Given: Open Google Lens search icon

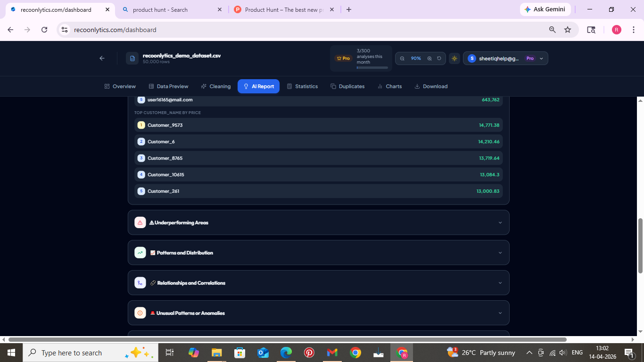Looking at the screenshot, I should (591, 30).
